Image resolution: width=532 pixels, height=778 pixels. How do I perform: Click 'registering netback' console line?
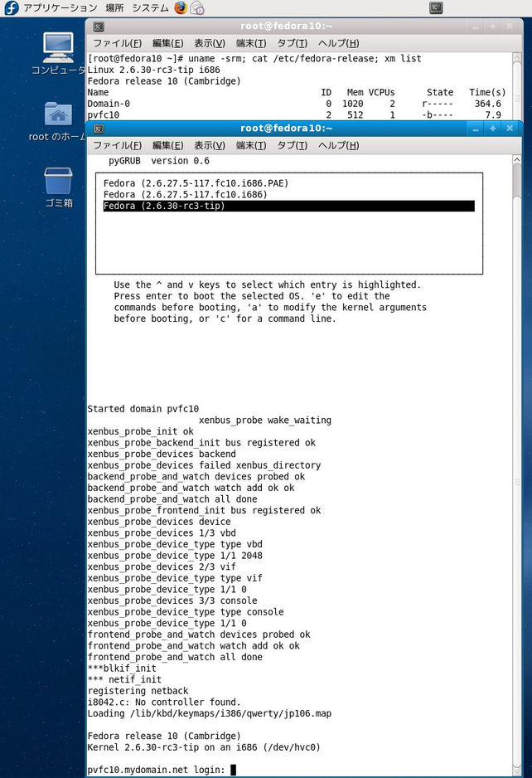tap(138, 691)
